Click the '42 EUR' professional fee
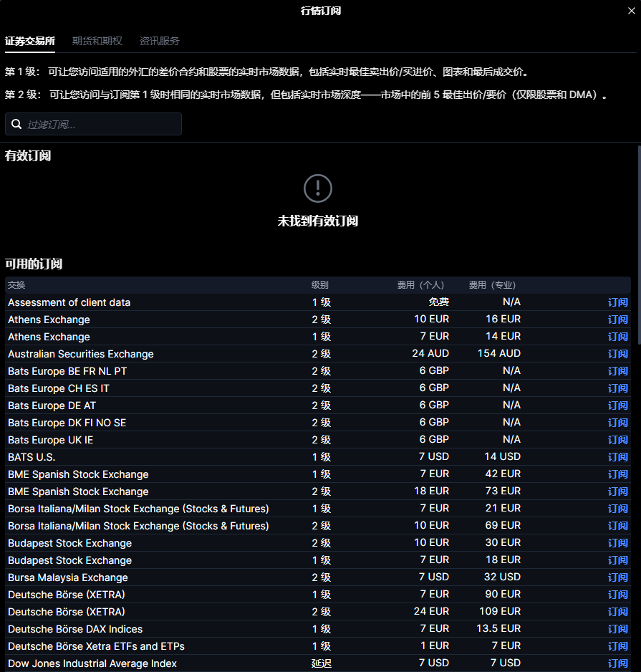641x672 pixels. point(503,474)
